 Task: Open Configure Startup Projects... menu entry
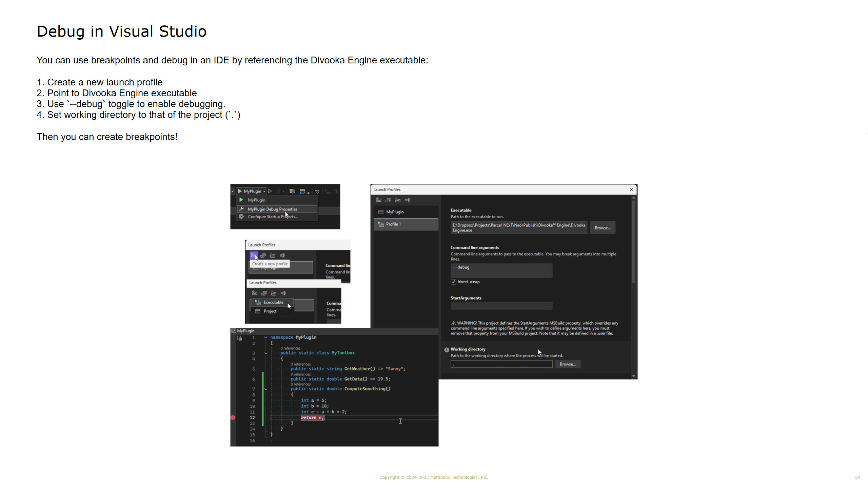click(x=277, y=217)
